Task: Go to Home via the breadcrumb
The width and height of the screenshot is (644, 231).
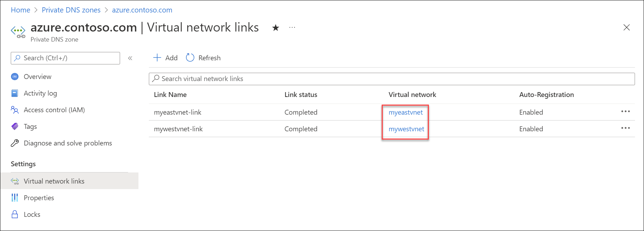Action: pos(20,10)
